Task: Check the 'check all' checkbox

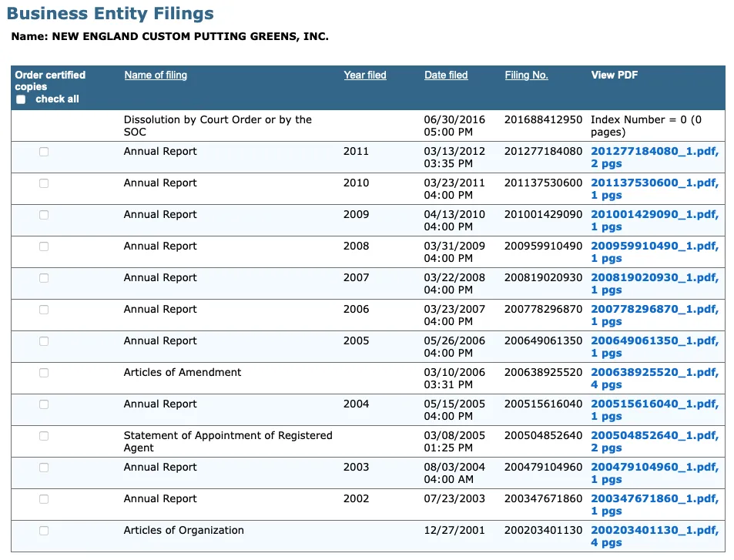Action: [21, 99]
